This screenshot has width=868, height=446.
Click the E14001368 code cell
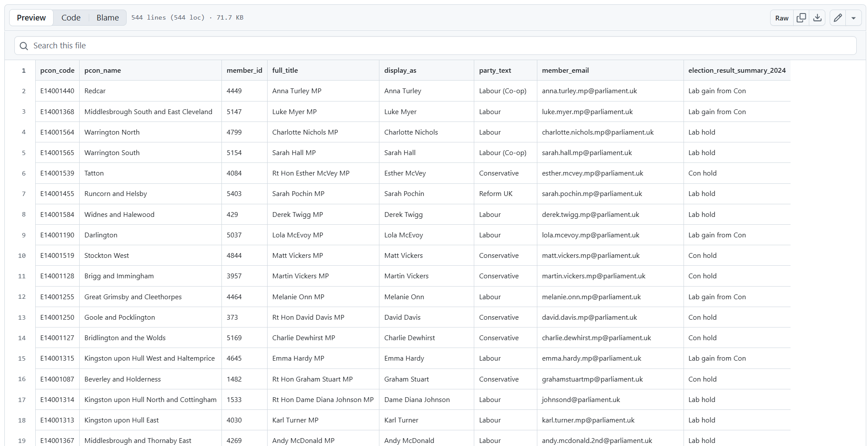(x=57, y=111)
